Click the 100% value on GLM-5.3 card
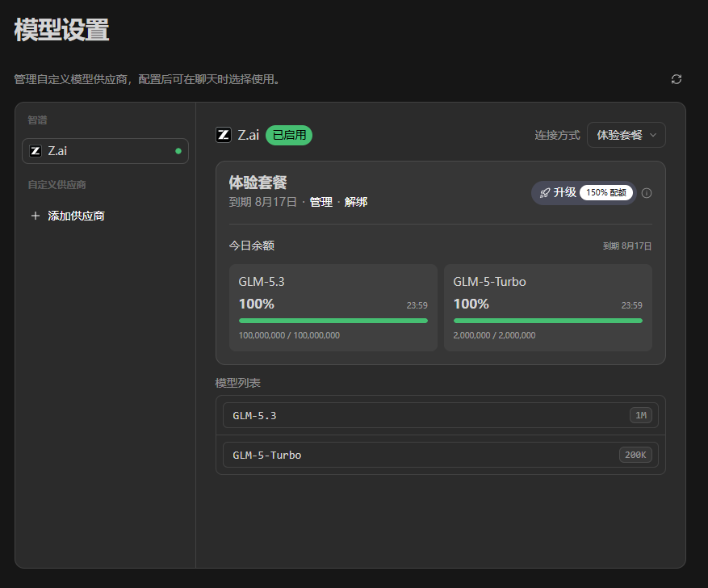708x588 pixels. (x=257, y=304)
